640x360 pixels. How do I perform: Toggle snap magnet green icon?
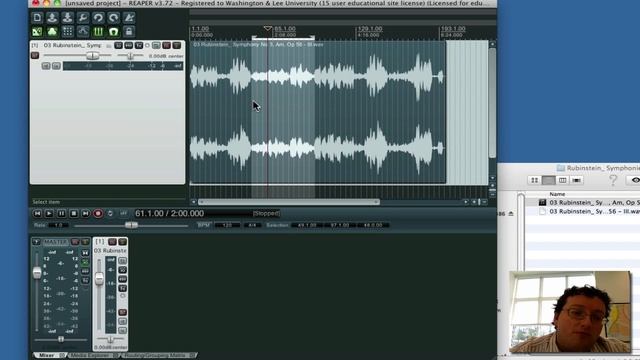coord(113,31)
